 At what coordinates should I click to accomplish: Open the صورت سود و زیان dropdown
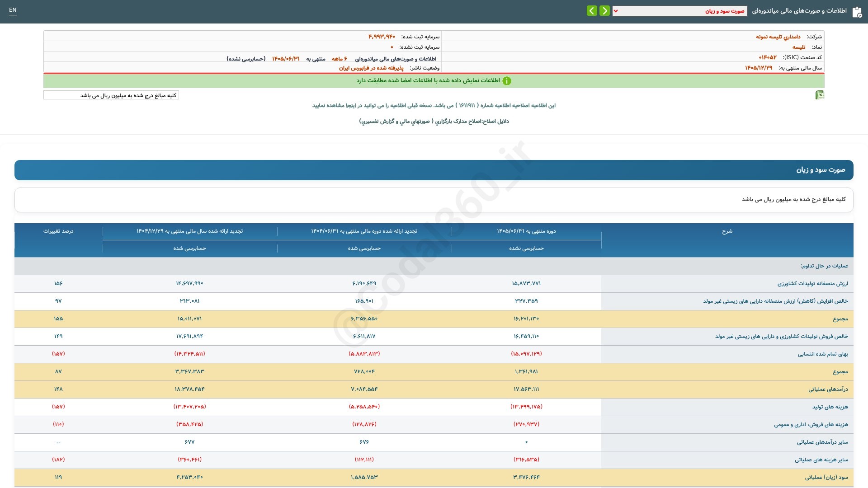pyautogui.click(x=679, y=11)
